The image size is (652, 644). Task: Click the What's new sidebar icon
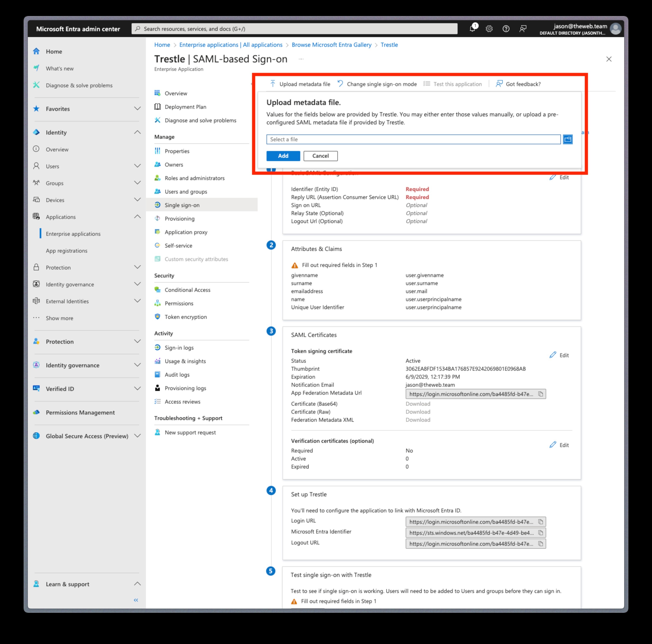[36, 68]
